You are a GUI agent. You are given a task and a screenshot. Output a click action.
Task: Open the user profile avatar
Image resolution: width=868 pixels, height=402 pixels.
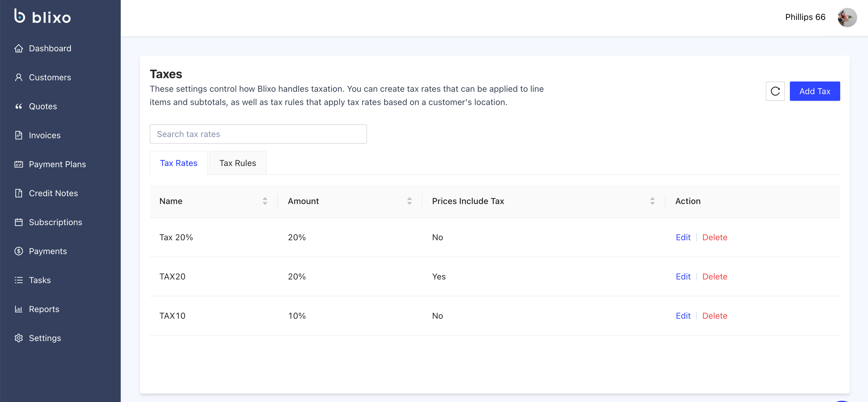coord(847,18)
